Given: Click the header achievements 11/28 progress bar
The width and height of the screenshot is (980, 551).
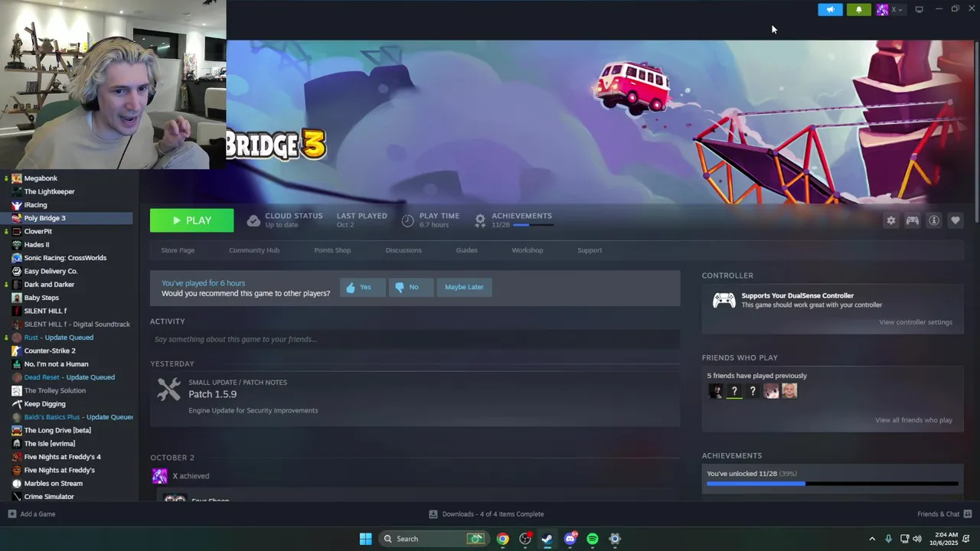Looking at the screenshot, I should click(x=532, y=225).
